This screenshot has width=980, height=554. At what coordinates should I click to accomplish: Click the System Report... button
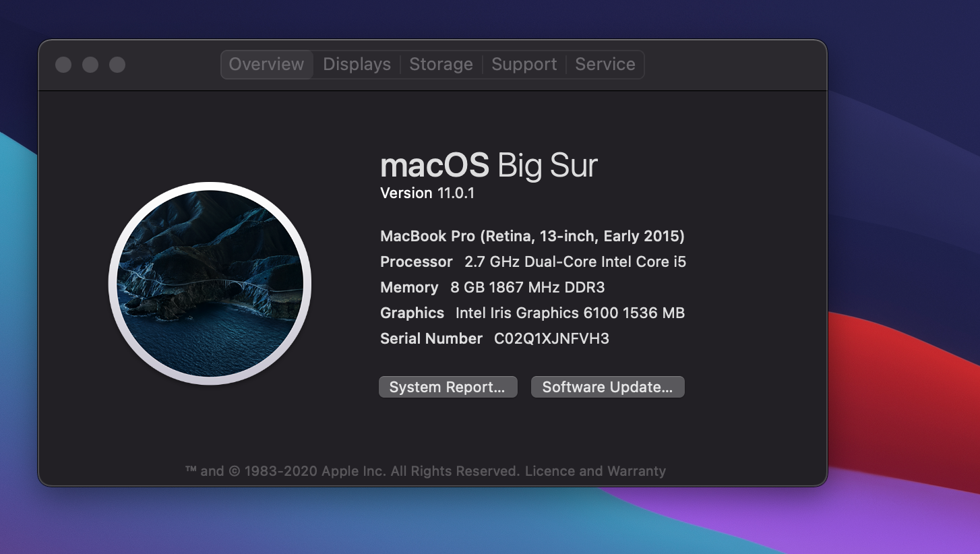point(448,387)
